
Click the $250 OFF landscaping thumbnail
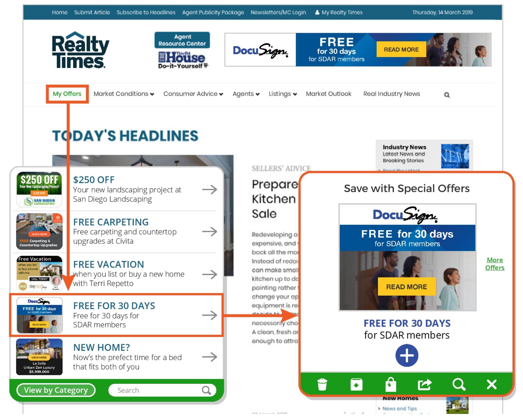click(39, 190)
